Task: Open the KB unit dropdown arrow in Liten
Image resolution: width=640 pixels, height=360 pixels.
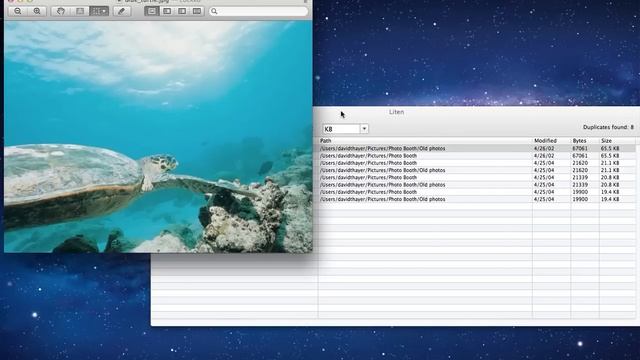Action: [x=364, y=129]
